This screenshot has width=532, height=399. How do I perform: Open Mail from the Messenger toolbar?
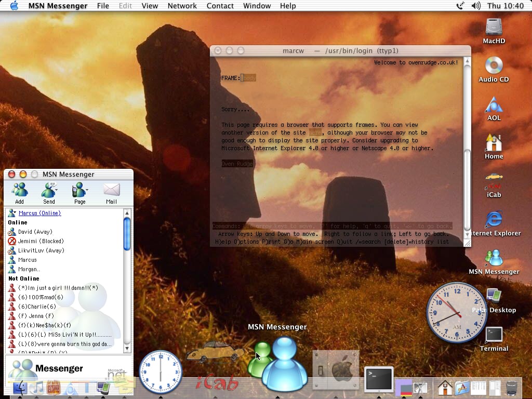click(111, 192)
